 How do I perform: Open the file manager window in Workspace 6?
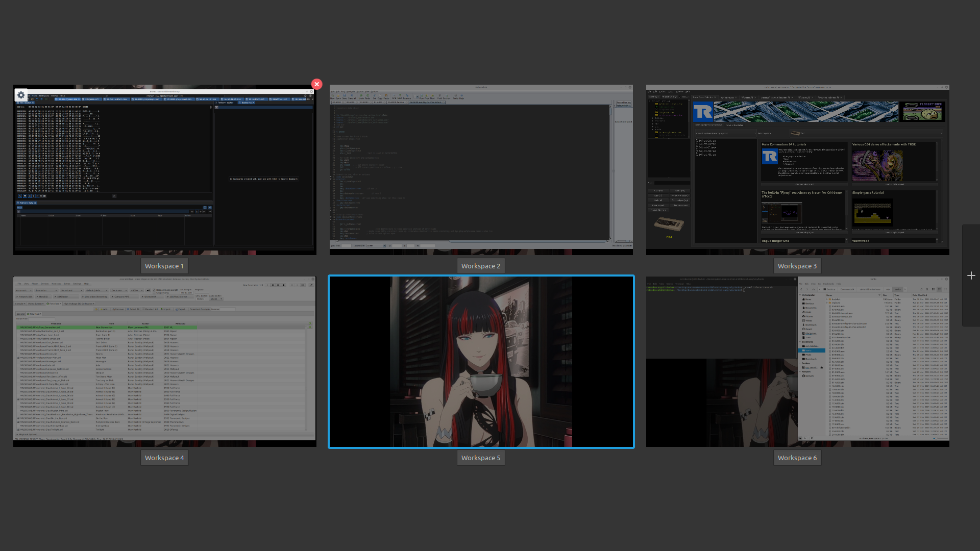pyautogui.click(x=873, y=358)
